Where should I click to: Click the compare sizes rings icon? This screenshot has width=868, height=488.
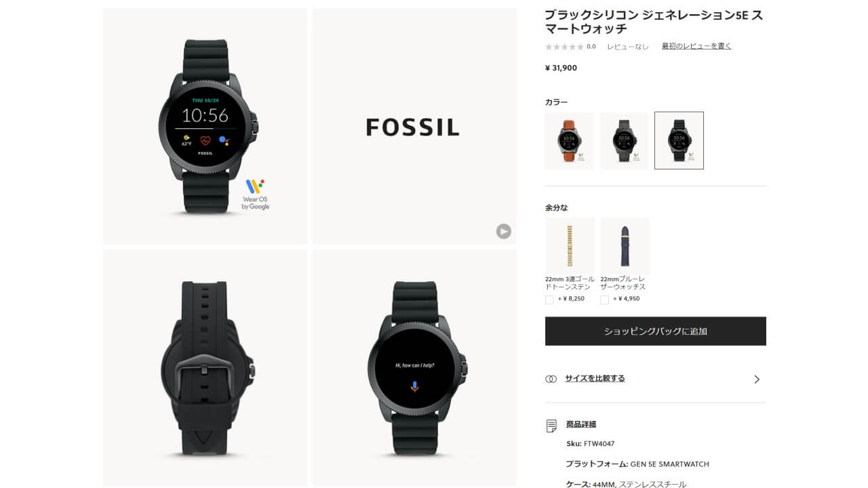tap(551, 379)
